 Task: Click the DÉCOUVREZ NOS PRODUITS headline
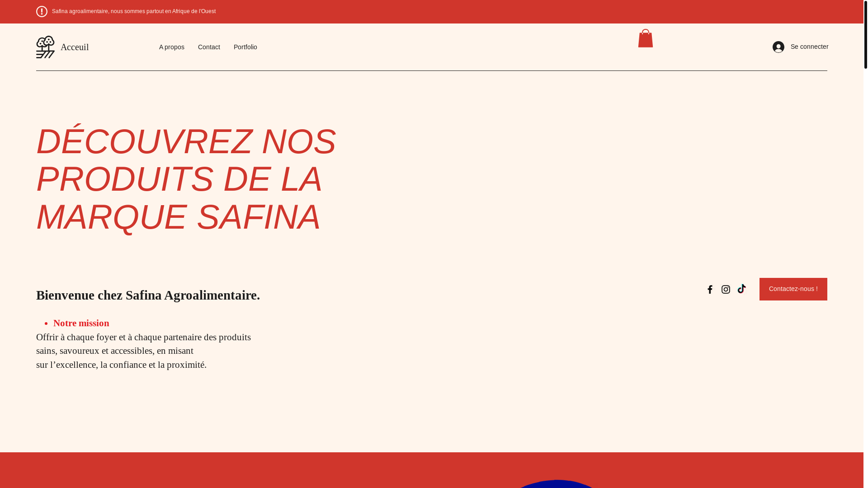point(186,179)
